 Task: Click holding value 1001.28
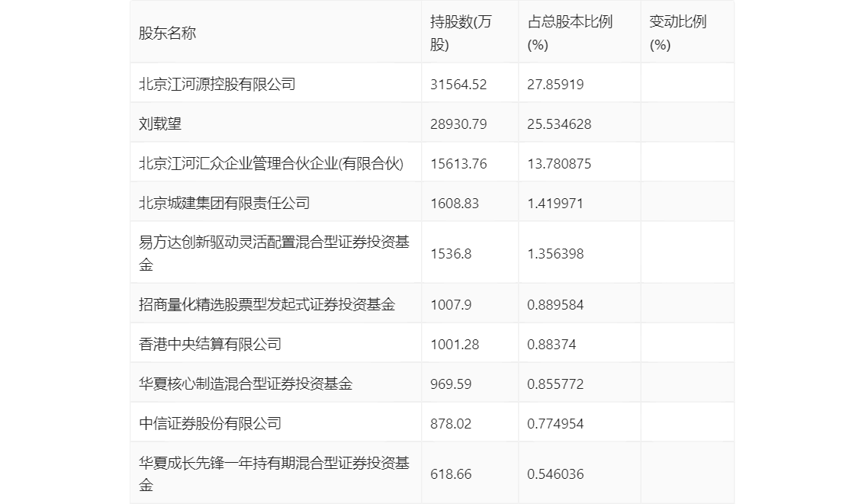point(455,345)
